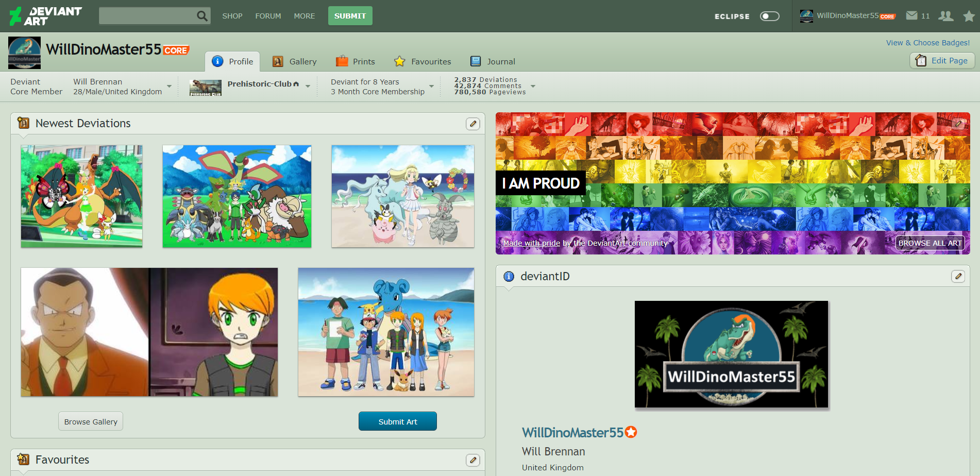The image size is (980, 476).
Task: Open the Lillie beach deviation thumbnail
Action: [403, 196]
